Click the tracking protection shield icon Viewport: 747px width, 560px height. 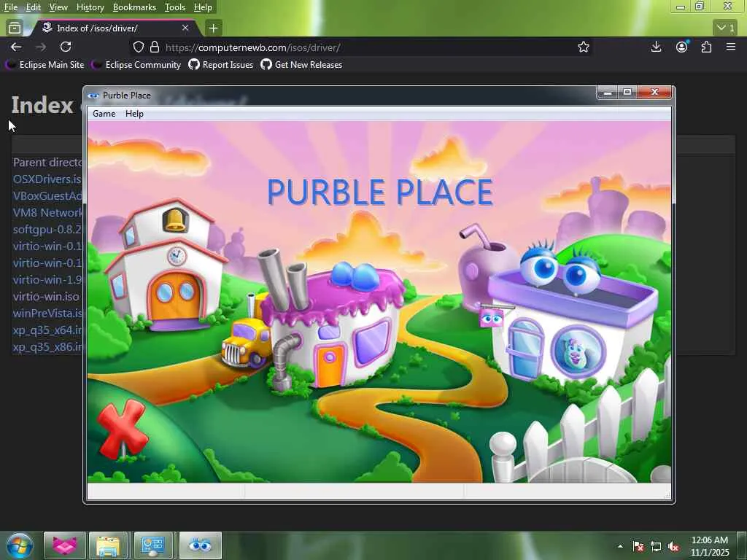(138, 47)
